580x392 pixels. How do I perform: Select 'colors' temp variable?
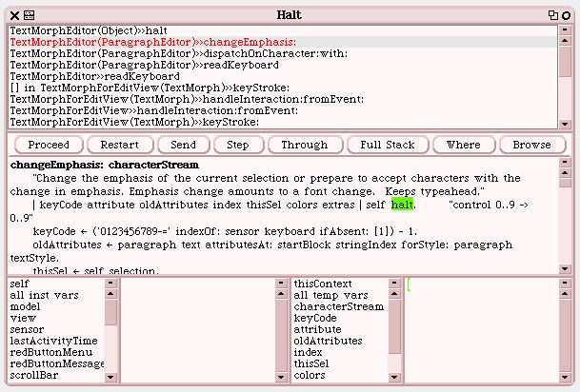click(340, 376)
